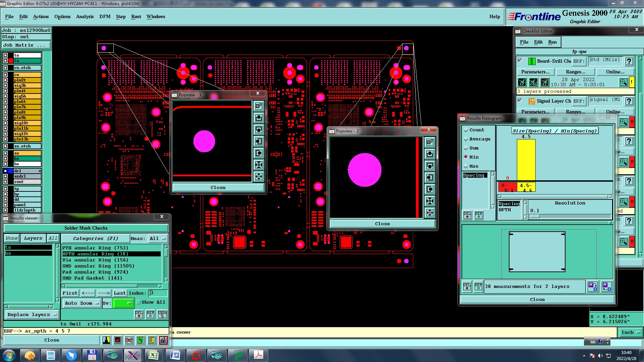Click the UNDO icon in Results viewer

click(x=162, y=314)
